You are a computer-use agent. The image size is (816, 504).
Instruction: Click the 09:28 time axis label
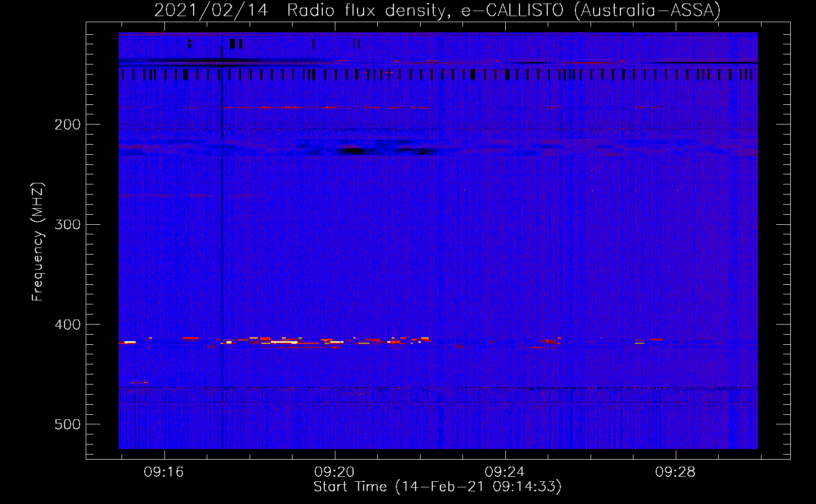[x=675, y=472]
